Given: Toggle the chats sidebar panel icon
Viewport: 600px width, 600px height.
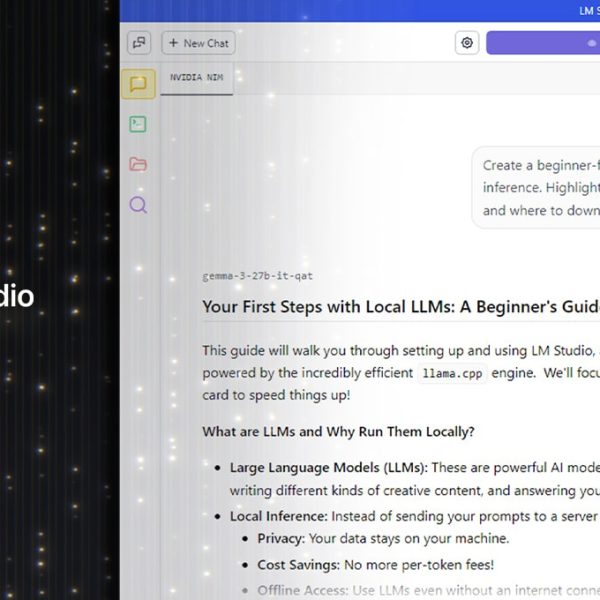Looking at the screenshot, I should click(x=138, y=43).
